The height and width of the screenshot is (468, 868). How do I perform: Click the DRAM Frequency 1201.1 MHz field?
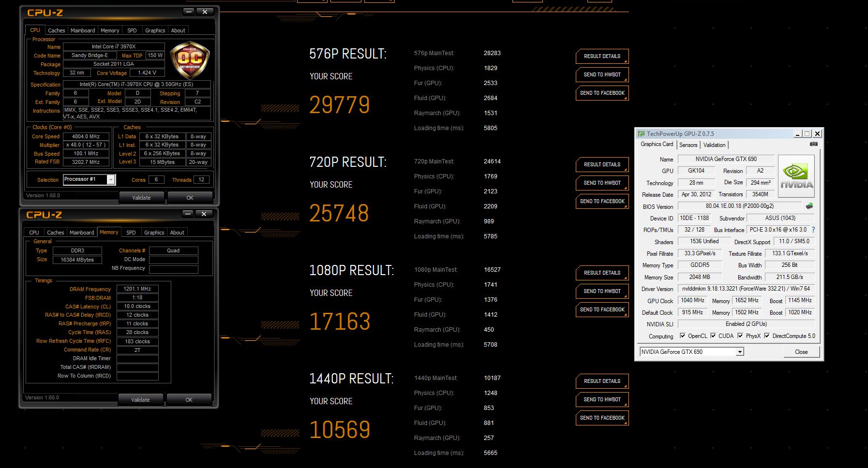(137, 289)
